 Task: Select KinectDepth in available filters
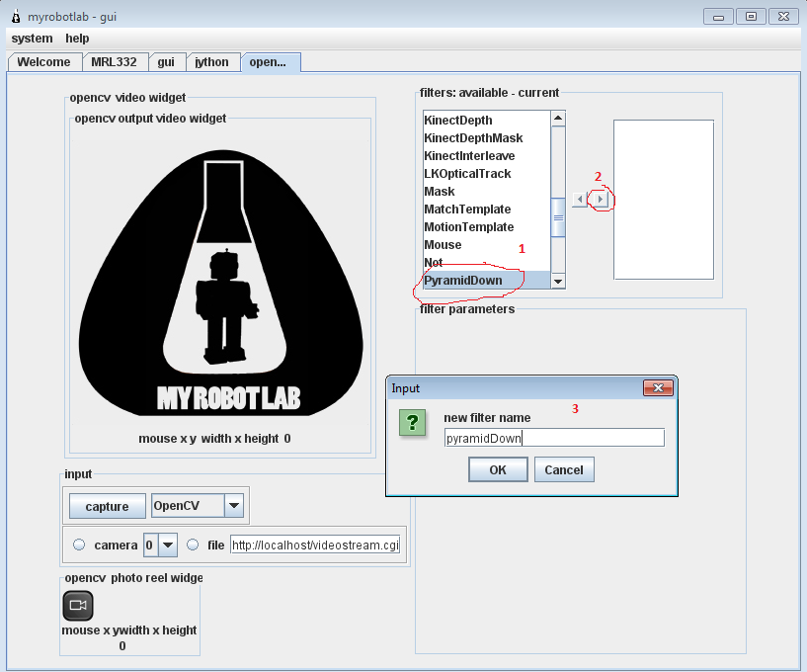point(486,120)
